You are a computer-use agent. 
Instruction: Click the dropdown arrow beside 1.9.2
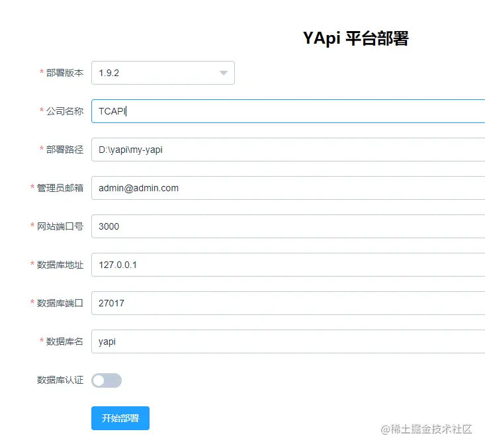pyautogui.click(x=224, y=73)
